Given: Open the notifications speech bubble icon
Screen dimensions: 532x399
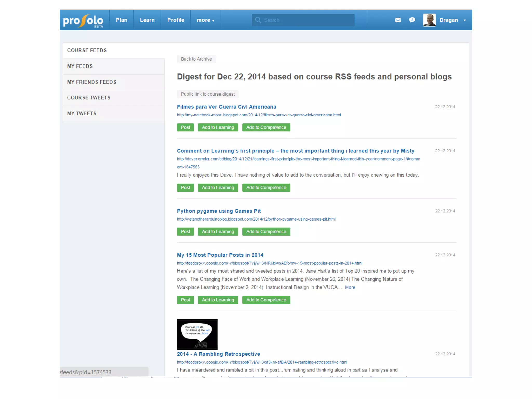Looking at the screenshot, I should pyautogui.click(x=412, y=20).
